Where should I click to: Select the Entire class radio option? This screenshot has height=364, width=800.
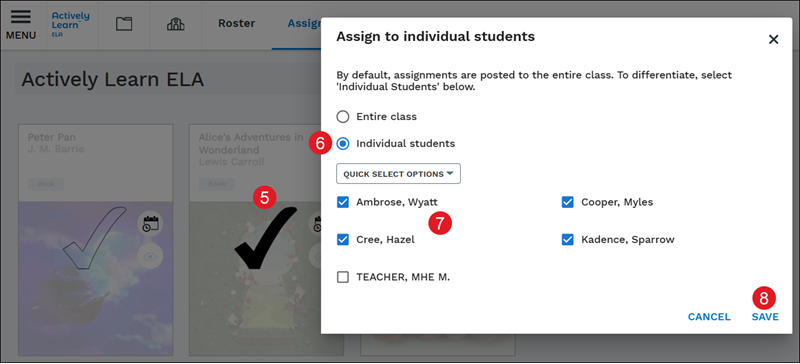343,117
